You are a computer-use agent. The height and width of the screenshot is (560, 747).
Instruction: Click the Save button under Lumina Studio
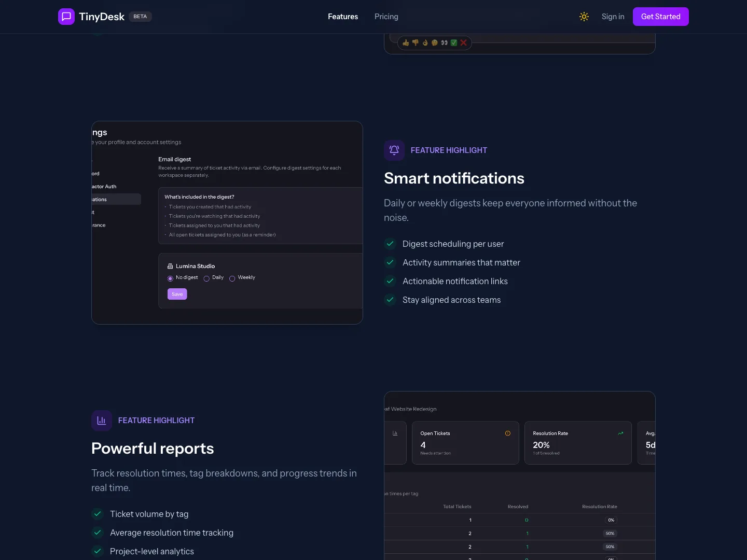pyautogui.click(x=177, y=294)
